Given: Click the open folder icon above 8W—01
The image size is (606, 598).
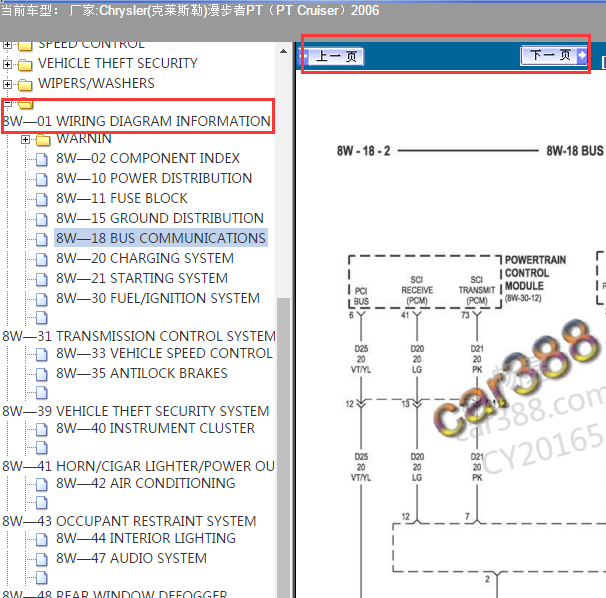Looking at the screenshot, I should coord(26,104).
